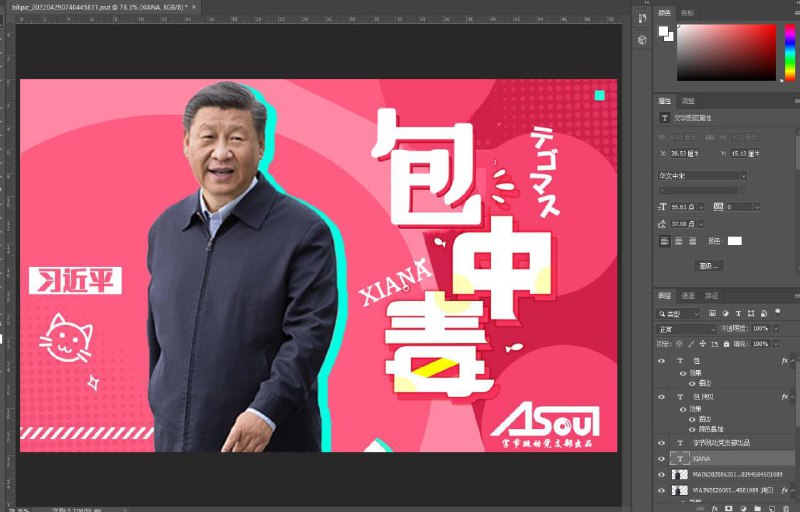Collapse effects of MAIN 拷贝 layer
Viewport: 800px width, 512px height.
coord(792,491)
